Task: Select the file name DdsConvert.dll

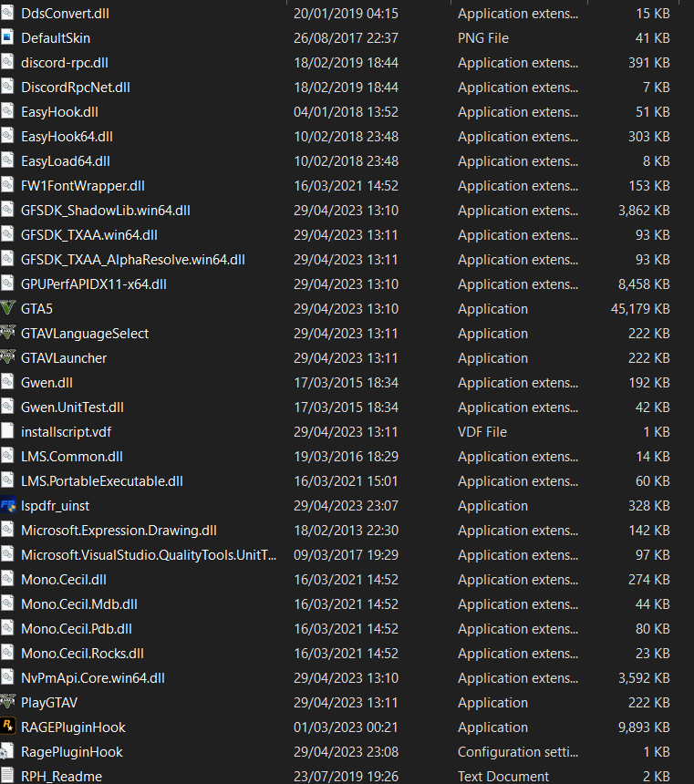Action: click(x=65, y=14)
